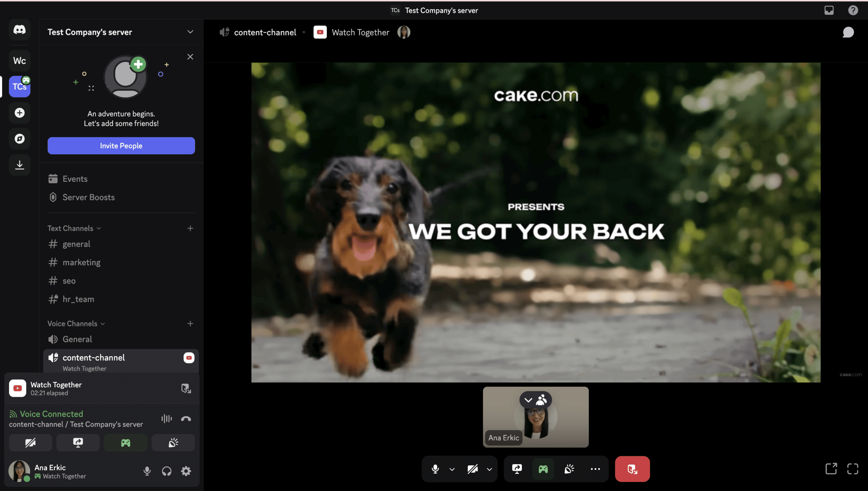Select content-channel in voice channel list
The width and height of the screenshot is (868, 491).
point(121,361)
